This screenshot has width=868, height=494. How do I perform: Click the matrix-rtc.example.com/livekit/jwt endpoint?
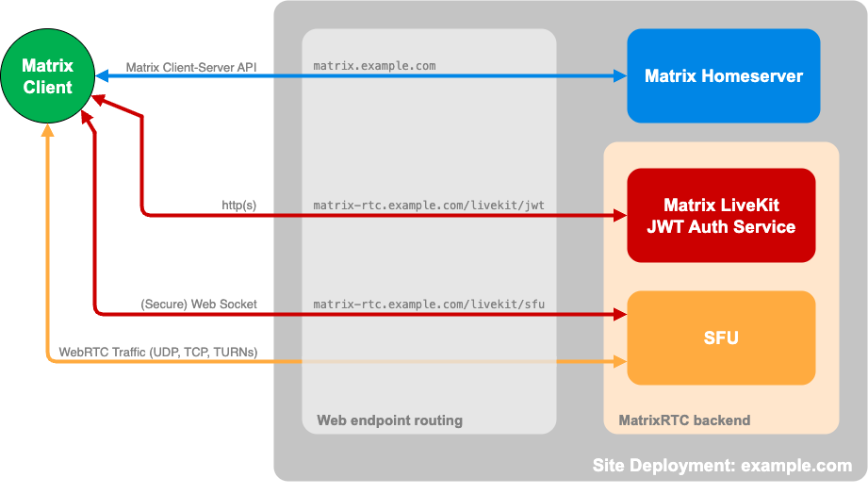tap(429, 205)
